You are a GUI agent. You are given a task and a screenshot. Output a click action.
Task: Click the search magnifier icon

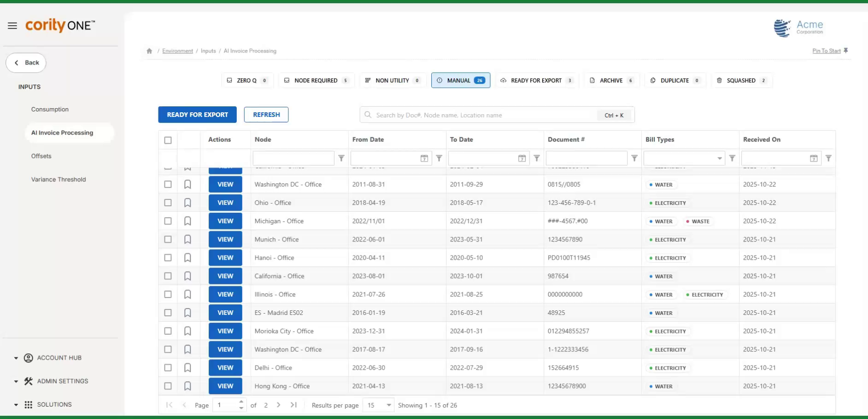pos(368,115)
